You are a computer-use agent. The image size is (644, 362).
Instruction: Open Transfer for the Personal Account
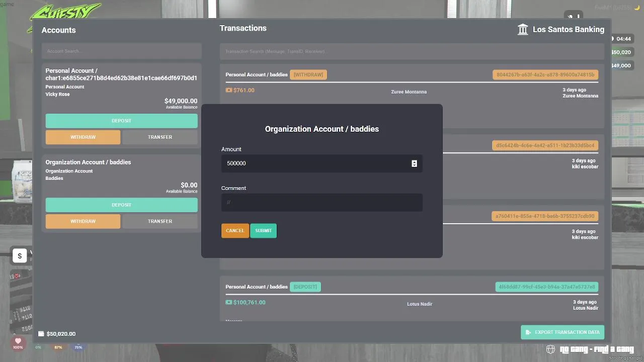pyautogui.click(x=160, y=137)
